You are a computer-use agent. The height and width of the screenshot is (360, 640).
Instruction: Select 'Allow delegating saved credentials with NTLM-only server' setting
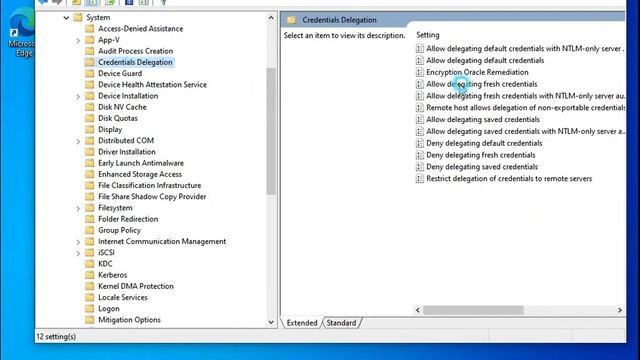[525, 131]
